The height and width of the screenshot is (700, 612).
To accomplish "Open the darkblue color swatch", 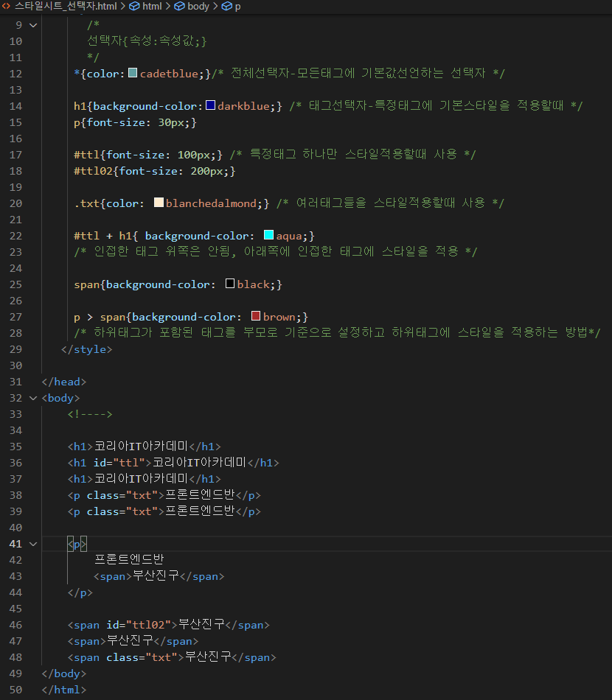I will pos(210,105).
